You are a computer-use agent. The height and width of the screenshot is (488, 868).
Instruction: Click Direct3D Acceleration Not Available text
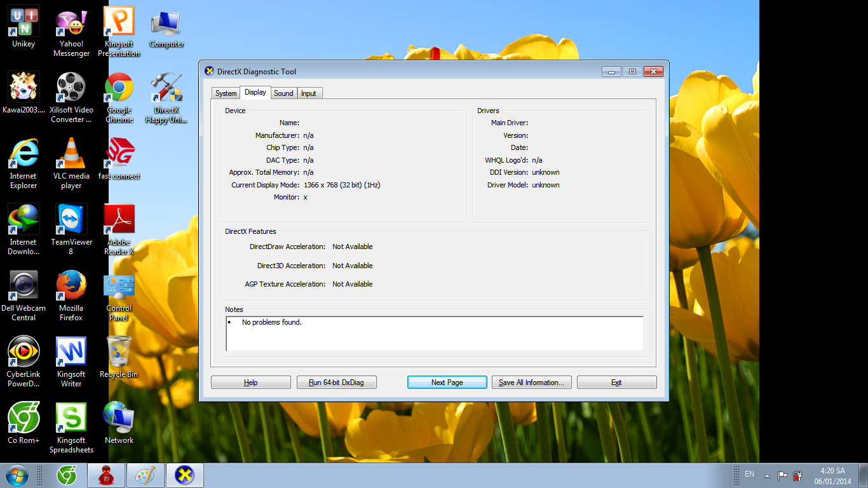click(353, 266)
